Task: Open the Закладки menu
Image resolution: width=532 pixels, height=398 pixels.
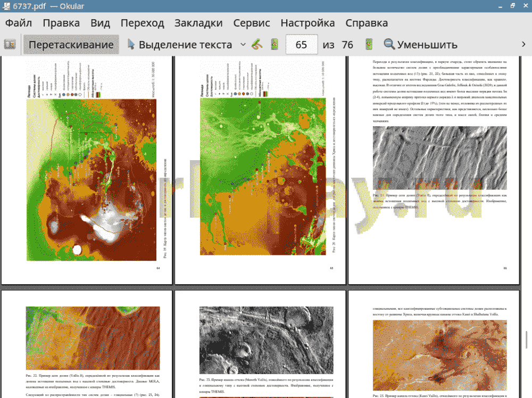Action: tap(199, 23)
